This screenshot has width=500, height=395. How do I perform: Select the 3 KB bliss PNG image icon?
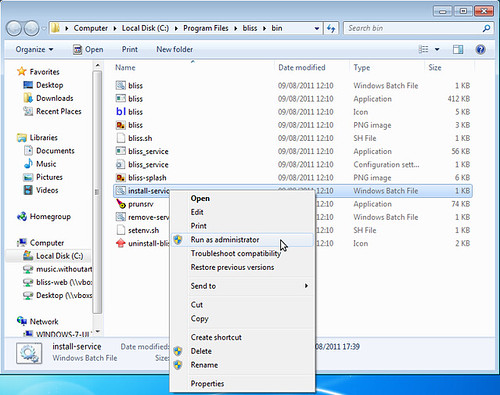[120, 125]
